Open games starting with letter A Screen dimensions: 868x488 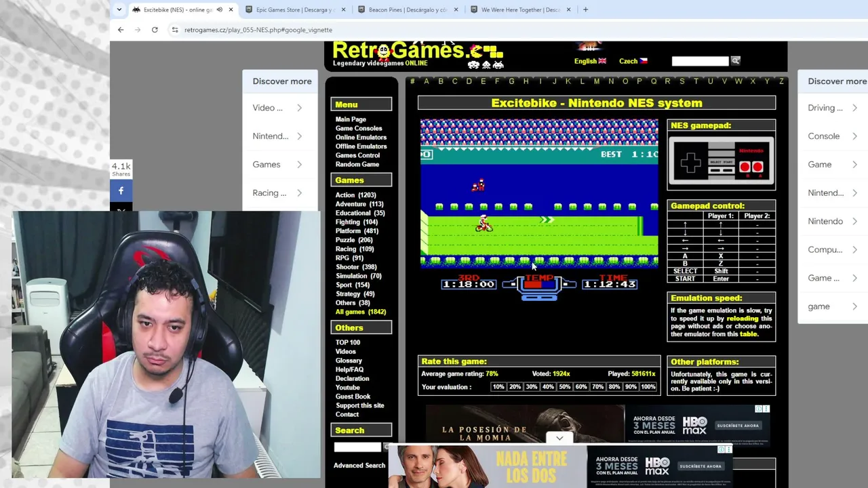426,81
